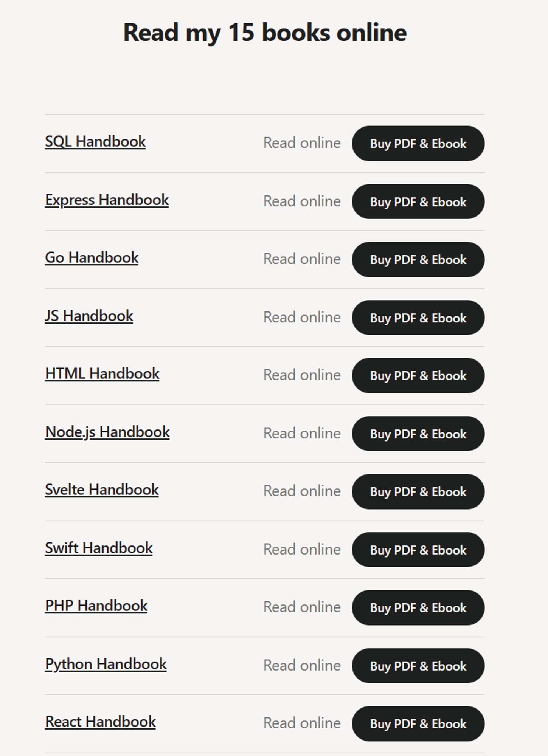Open the HTML Handbook link
The height and width of the screenshot is (756, 548).
coord(102,374)
